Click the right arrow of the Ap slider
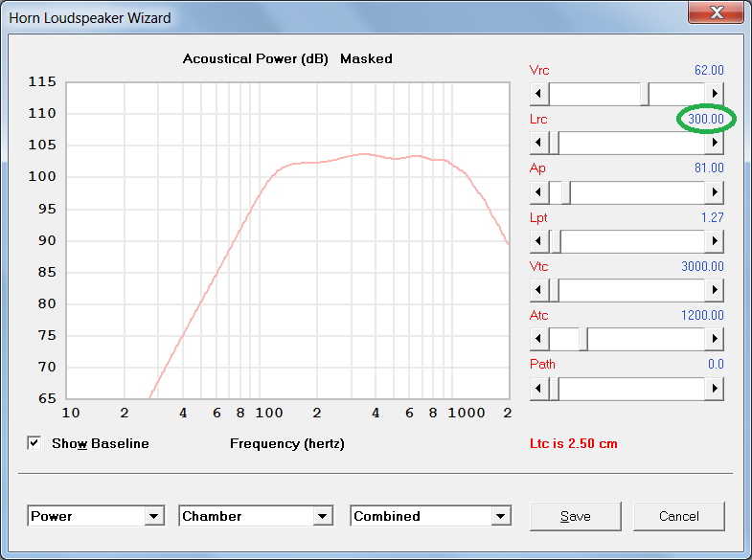 click(714, 192)
